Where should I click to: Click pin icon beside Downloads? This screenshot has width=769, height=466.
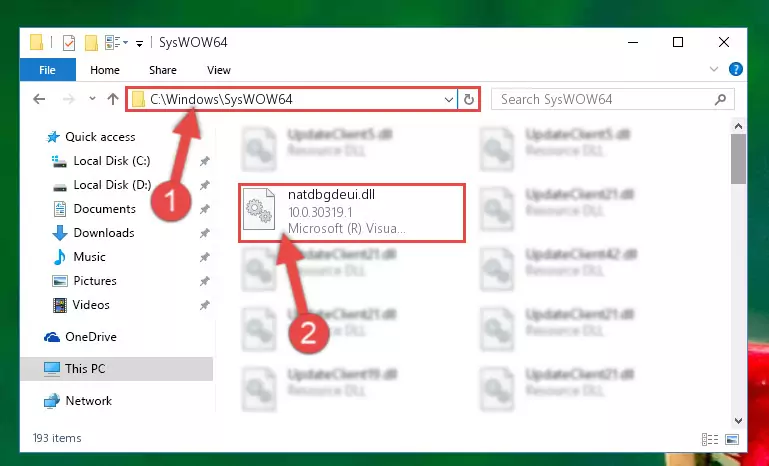pos(205,233)
